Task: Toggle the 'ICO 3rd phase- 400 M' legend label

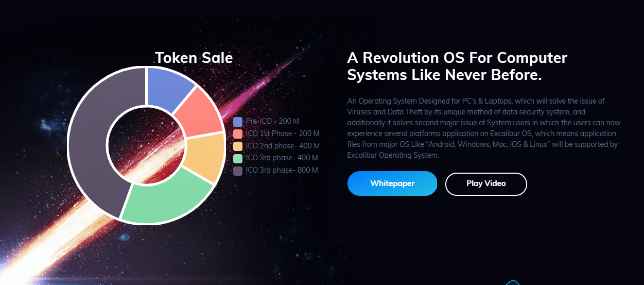Action: (282, 158)
